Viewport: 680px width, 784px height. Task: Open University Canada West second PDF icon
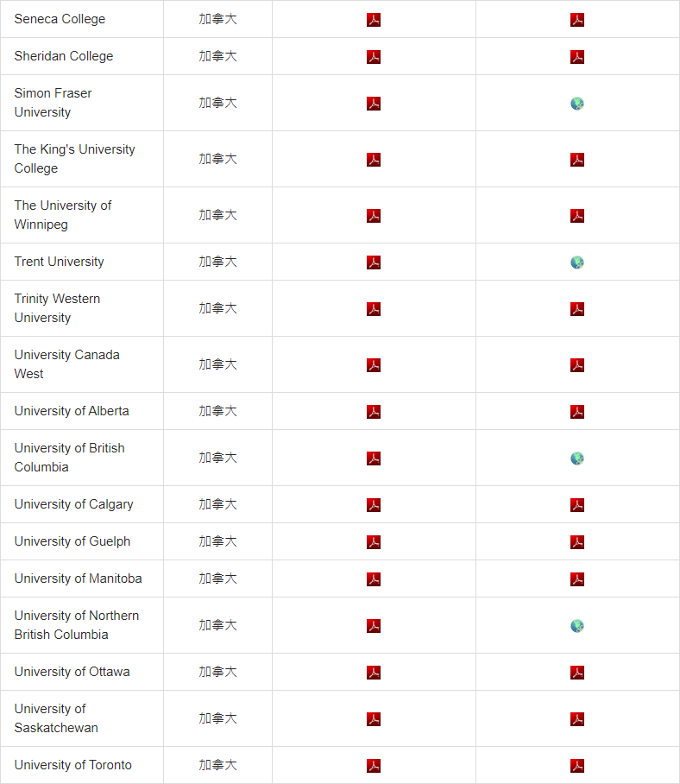577,365
